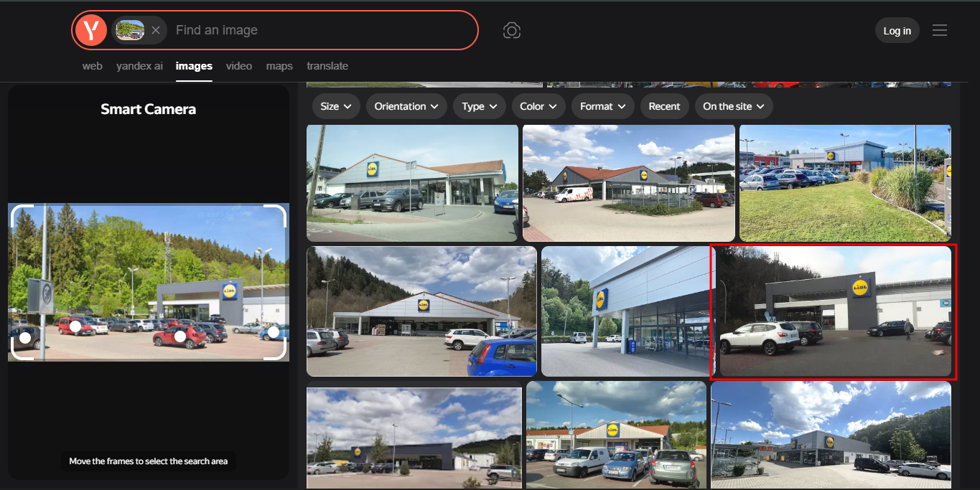Click the Log in button

897,30
